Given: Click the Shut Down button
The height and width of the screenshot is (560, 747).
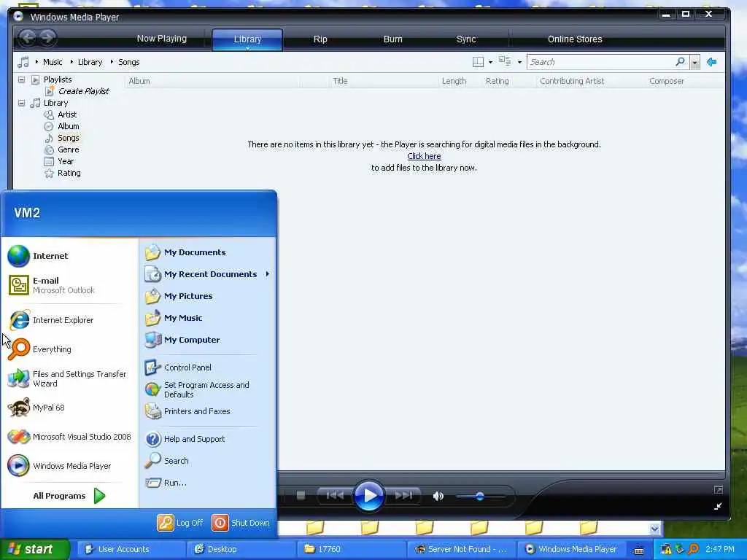Looking at the screenshot, I should click(x=241, y=523).
